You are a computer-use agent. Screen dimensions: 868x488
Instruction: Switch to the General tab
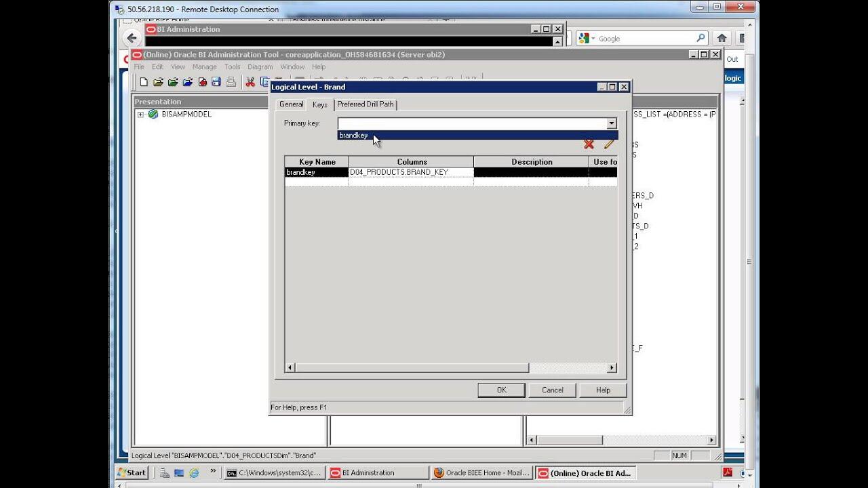291,104
